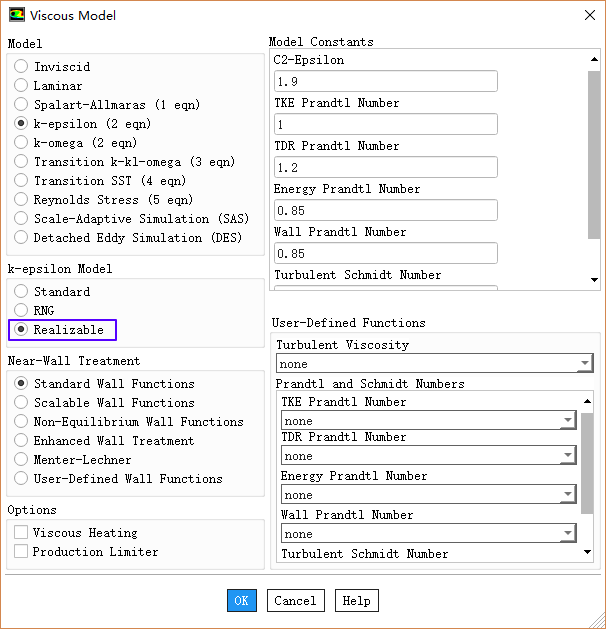
Task: Click Model Constants scroll up arrow
Action: tap(594, 59)
